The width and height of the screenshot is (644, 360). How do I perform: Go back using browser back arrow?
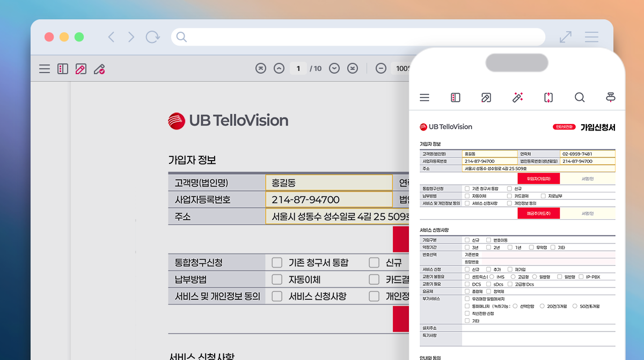point(111,37)
